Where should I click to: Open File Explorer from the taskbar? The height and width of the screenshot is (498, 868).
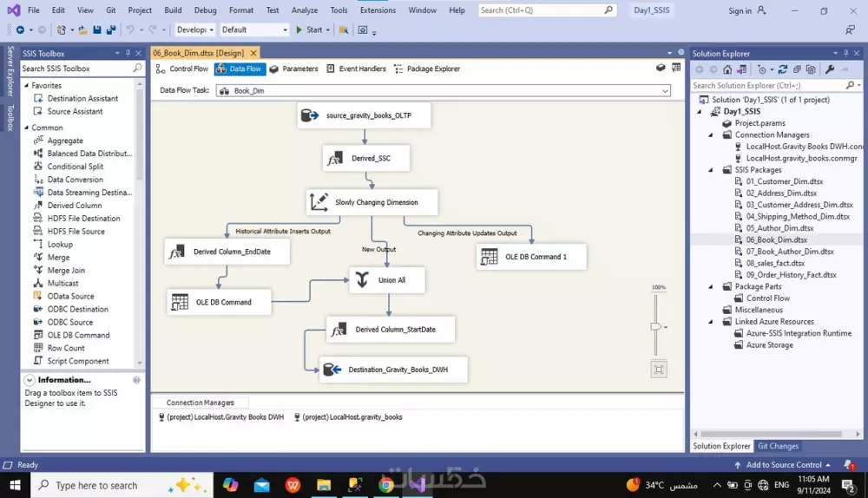tap(324, 485)
